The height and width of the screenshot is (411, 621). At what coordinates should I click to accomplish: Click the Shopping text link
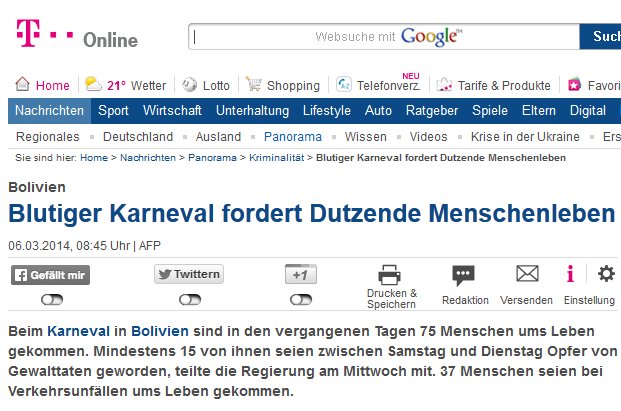coord(293,86)
